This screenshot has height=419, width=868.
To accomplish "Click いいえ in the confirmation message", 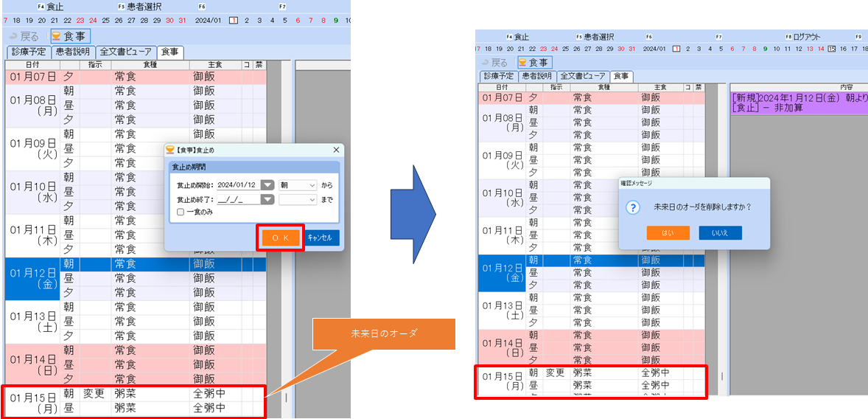I will (x=720, y=233).
